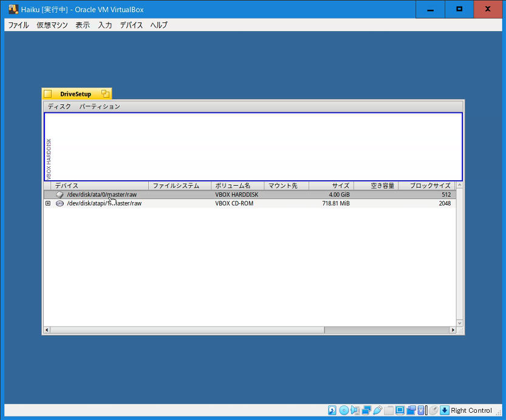Click the horizontal scroll left arrow
The height and width of the screenshot is (420, 506).
point(47,330)
